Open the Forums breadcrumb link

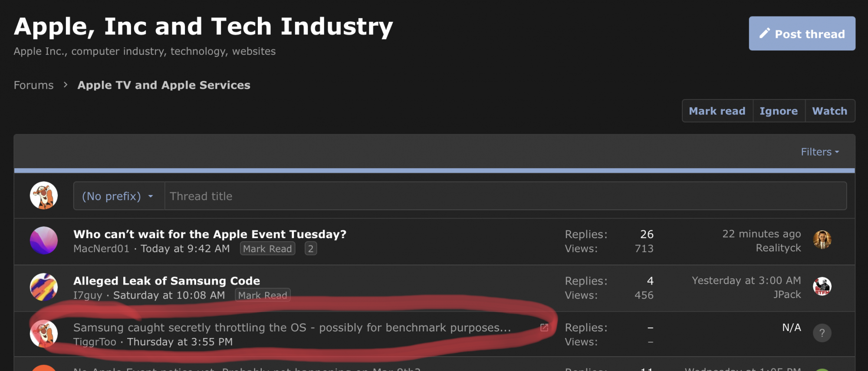(33, 85)
